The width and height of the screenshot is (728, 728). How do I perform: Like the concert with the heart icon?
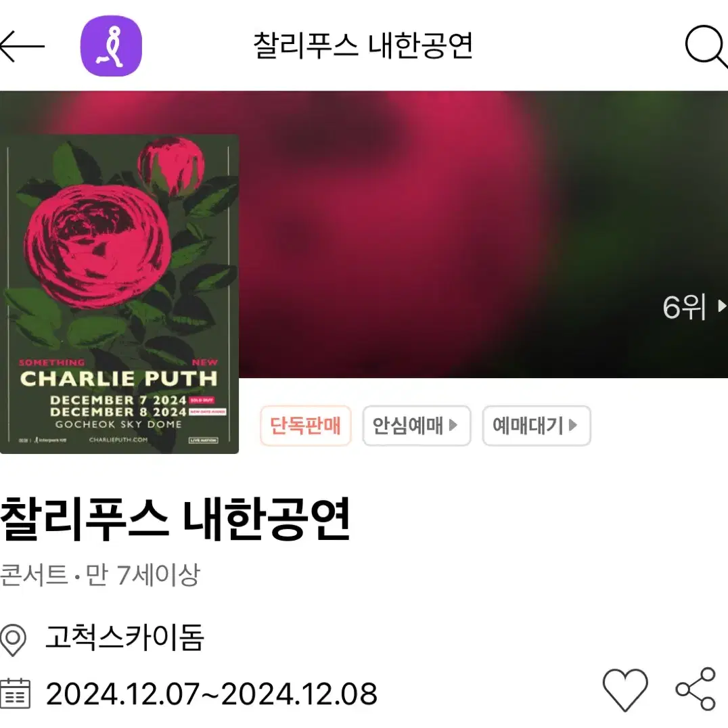pos(625,689)
